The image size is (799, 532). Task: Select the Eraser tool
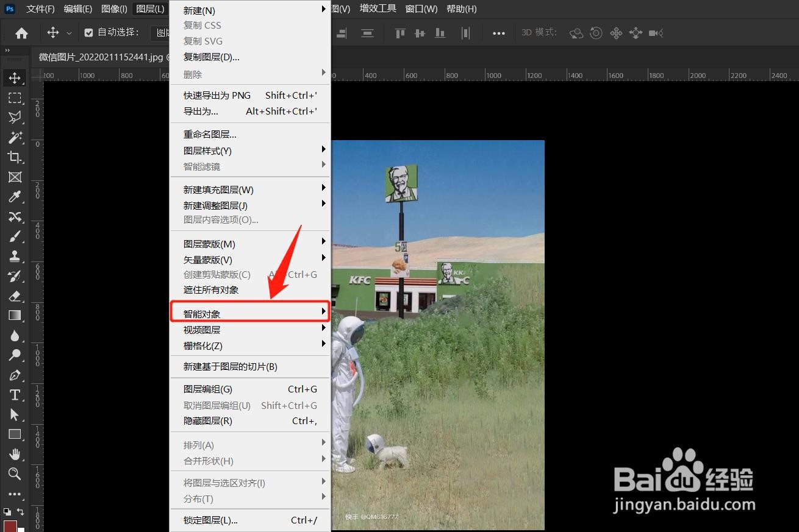tap(15, 296)
